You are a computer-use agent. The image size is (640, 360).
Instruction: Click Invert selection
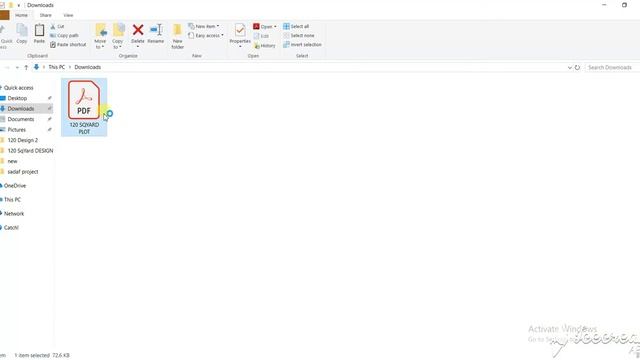[302, 44]
